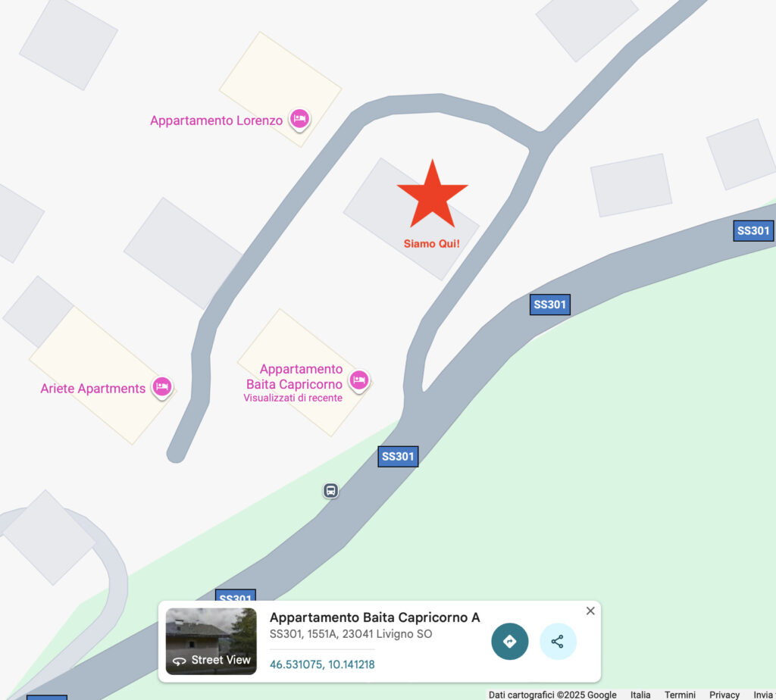This screenshot has width=776, height=700.
Task: Click the Italia footer link
Action: click(x=640, y=695)
